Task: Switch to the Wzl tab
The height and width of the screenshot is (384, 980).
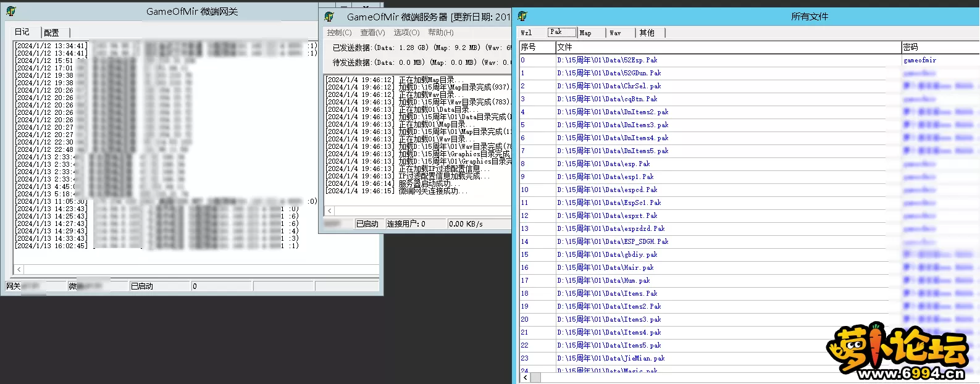Action: point(526,33)
